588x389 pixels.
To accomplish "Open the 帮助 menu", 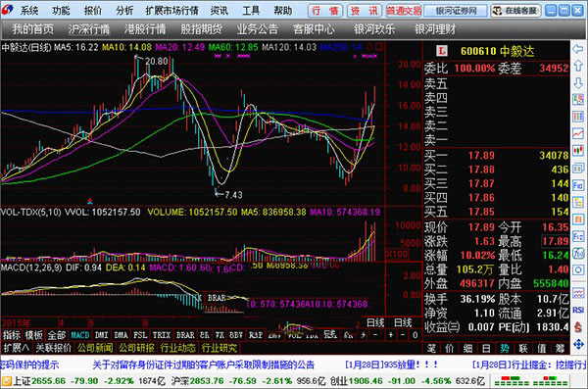I will coord(283,11).
